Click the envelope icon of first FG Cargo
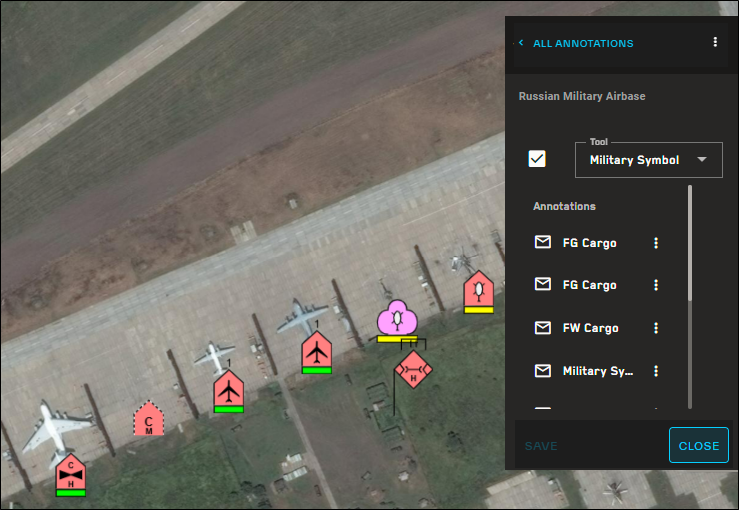Viewport: 739px width, 510px height. pos(543,243)
